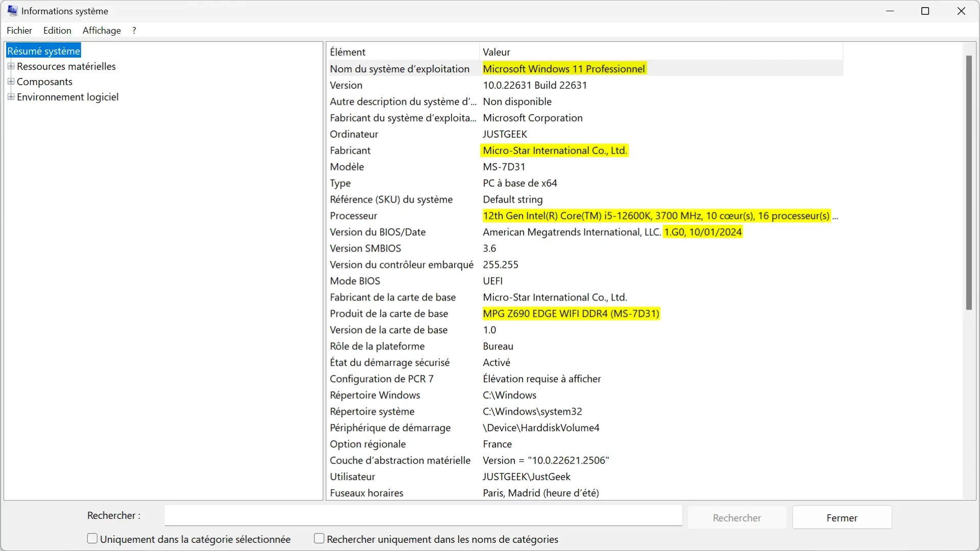The width and height of the screenshot is (980, 551).
Task: Select the JUSTGEEK computer name value
Action: (505, 134)
